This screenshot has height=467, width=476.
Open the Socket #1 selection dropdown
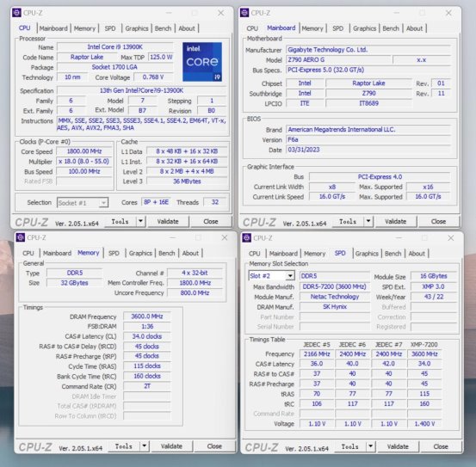pos(83,203)
